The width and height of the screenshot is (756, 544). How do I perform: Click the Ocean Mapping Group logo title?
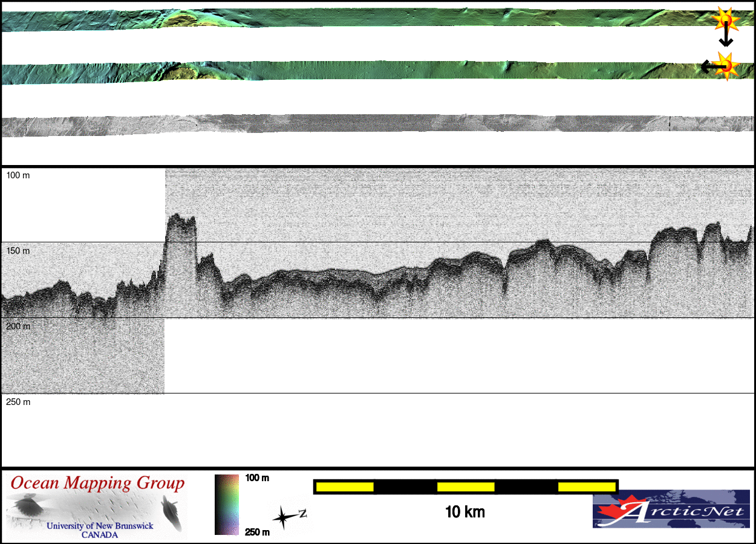pyautogui.click(x=97, y=483)
